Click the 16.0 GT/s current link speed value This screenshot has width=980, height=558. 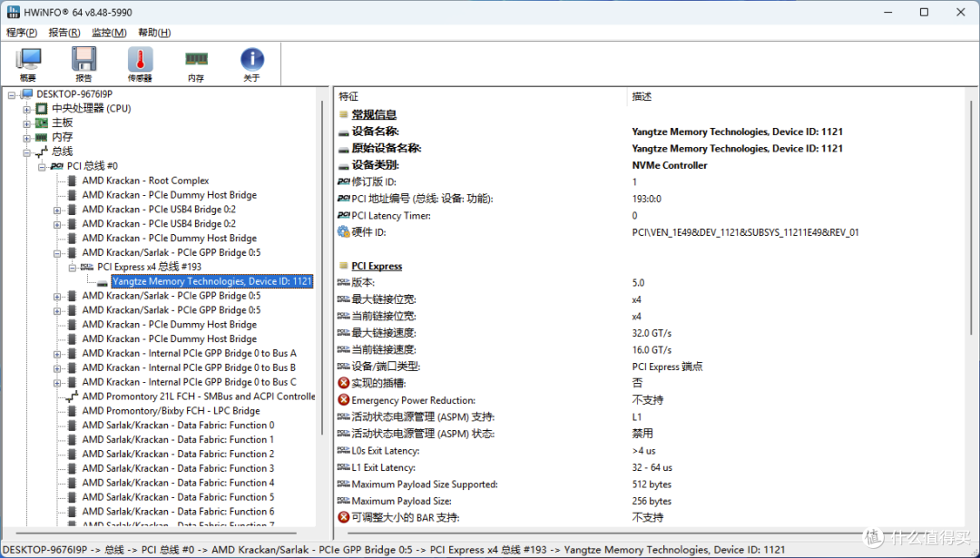[652, 350]
